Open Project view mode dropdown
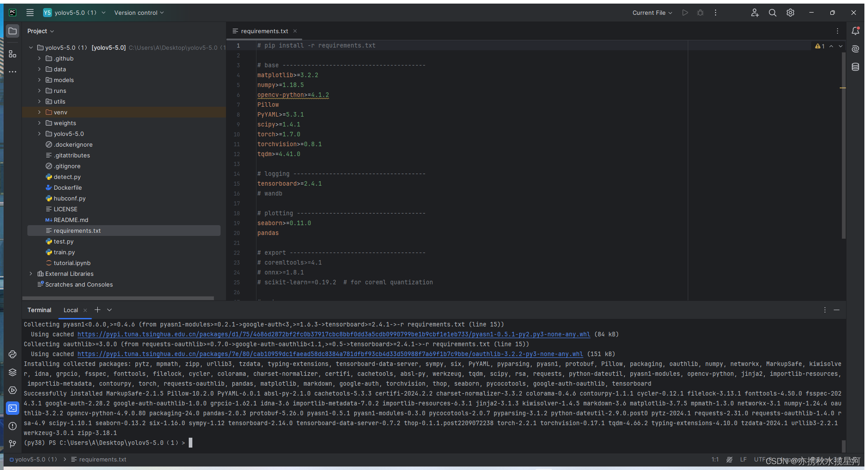The height and width of the screenshot is (470, 868). (40, 31)
